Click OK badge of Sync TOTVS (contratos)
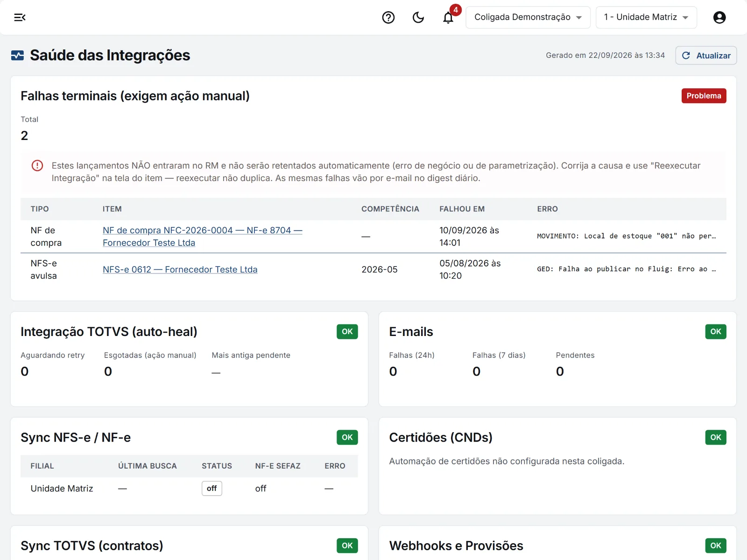The image size is (747, 560). click(347, 546)
